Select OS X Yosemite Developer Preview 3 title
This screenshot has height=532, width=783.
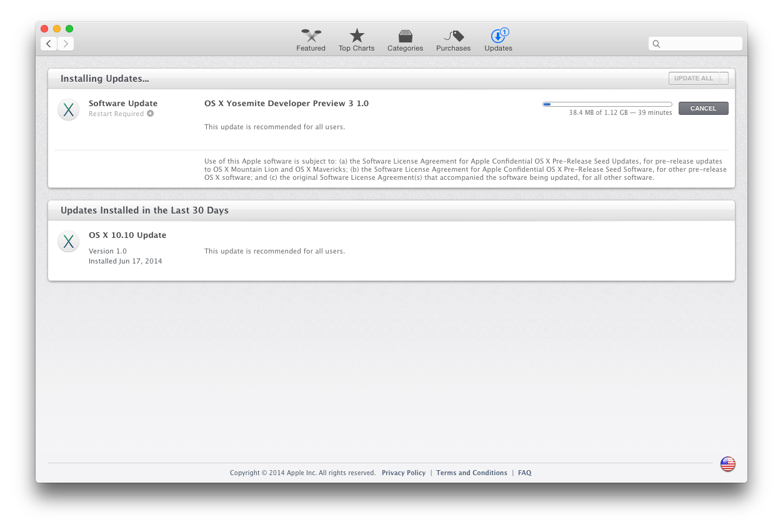point(286,104)
